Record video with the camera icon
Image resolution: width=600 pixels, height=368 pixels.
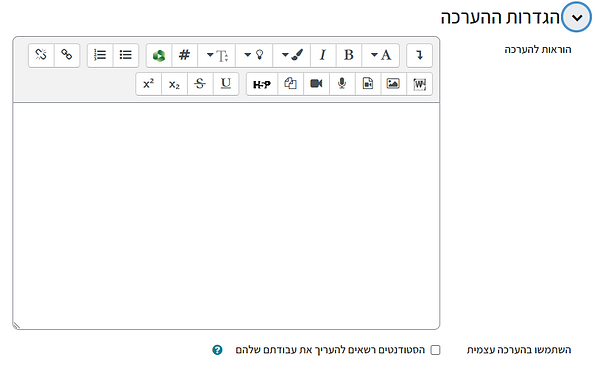click(316, 84)
